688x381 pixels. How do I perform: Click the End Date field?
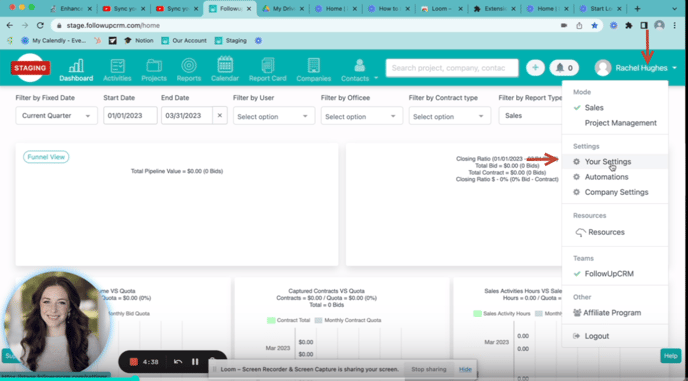click(x=187, y=115)
